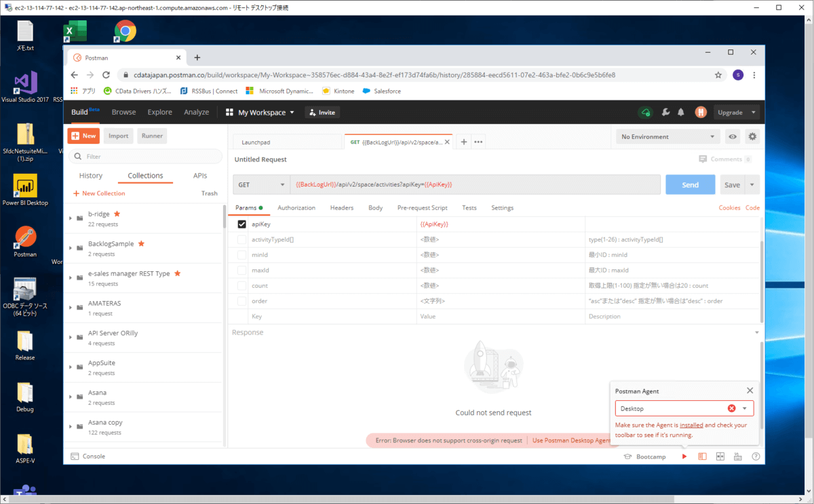Enable the activityTypeId[] parameter checkbox
This screenshot has width=814, height=504.
pos(241,239)
